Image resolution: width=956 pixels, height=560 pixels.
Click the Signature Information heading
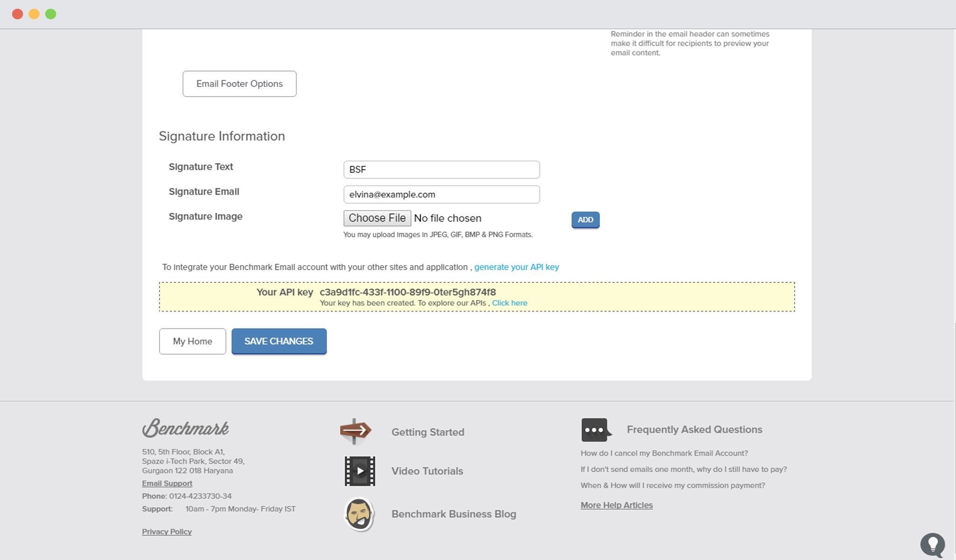point(222,136)
